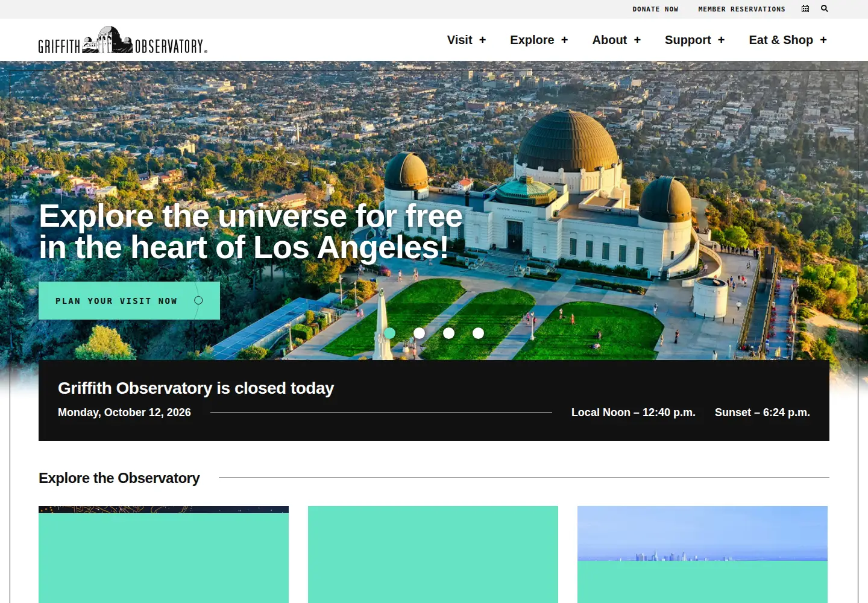Expand the Visit menu plus sign
This screenshot has width=868, height=603.
[482, 40]
